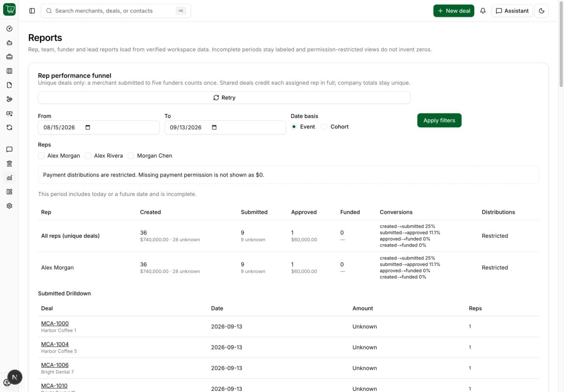The image size is (564, 392).
Task: Open the document check icon in sidebar
Action: 9,85
